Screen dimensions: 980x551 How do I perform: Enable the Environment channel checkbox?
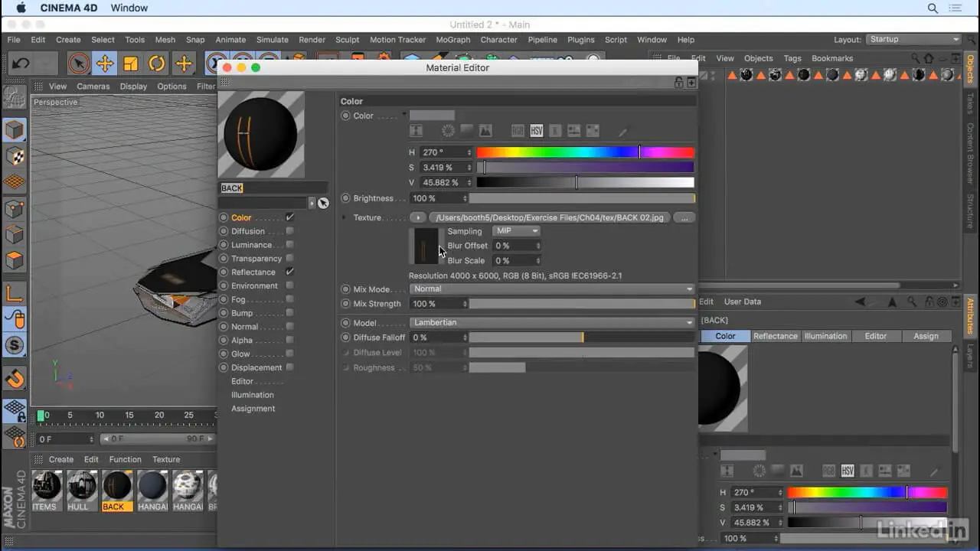point(289,285)
